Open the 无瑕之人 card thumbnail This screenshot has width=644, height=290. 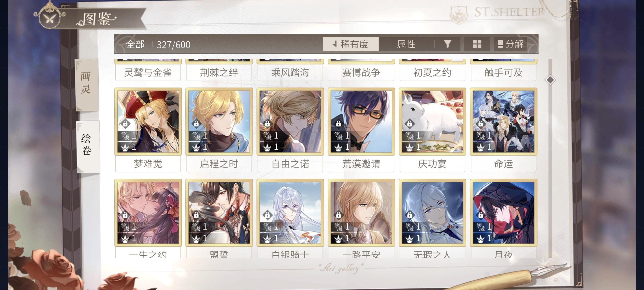click(x=433, y=213)
